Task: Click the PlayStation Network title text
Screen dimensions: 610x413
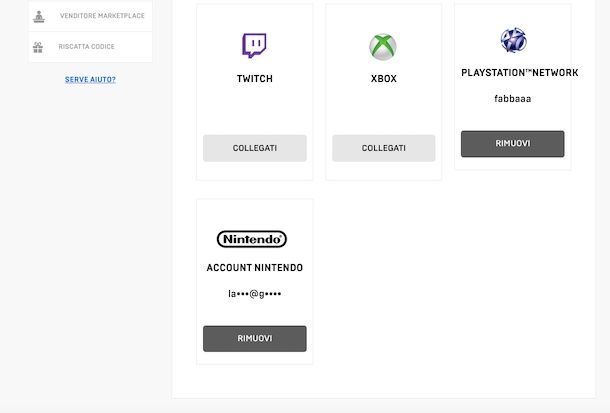Action: pyautogui.click(x=519, y=73)
